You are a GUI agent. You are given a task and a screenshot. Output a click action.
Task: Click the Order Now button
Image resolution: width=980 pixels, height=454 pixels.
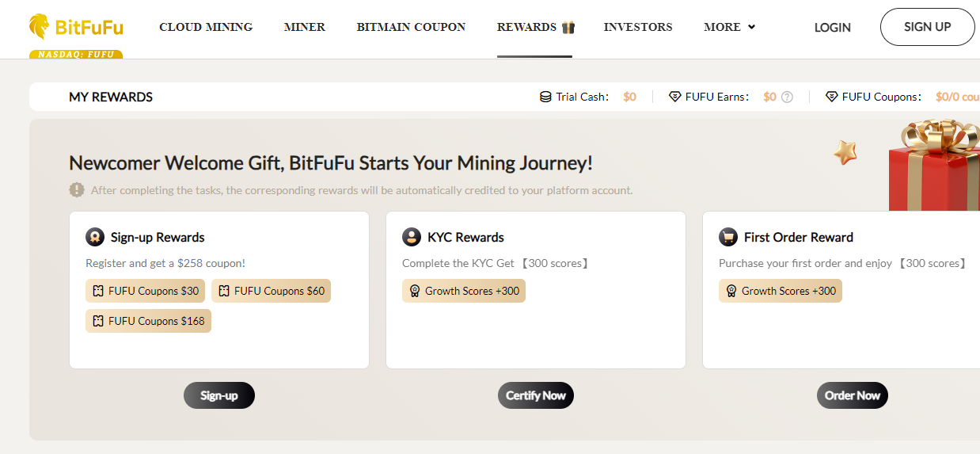click(853, 395)
